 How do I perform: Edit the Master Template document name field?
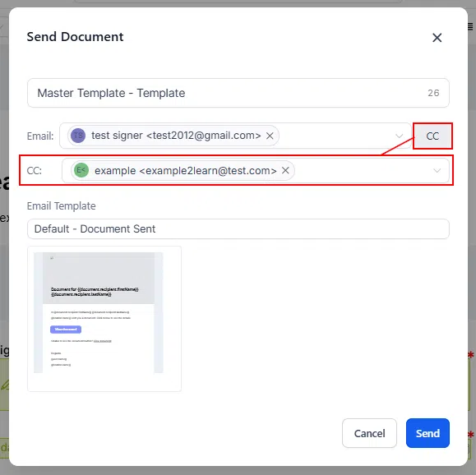(x=238, y=93)
